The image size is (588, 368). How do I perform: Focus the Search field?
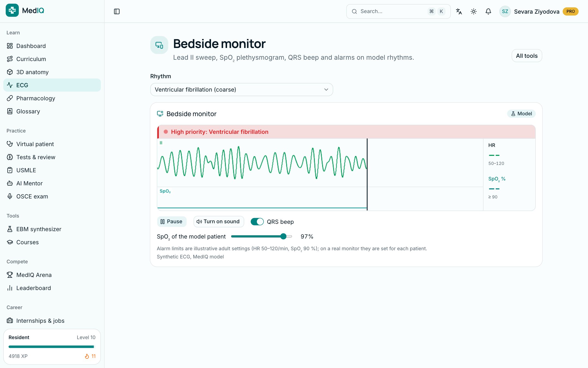click(398, 11)
